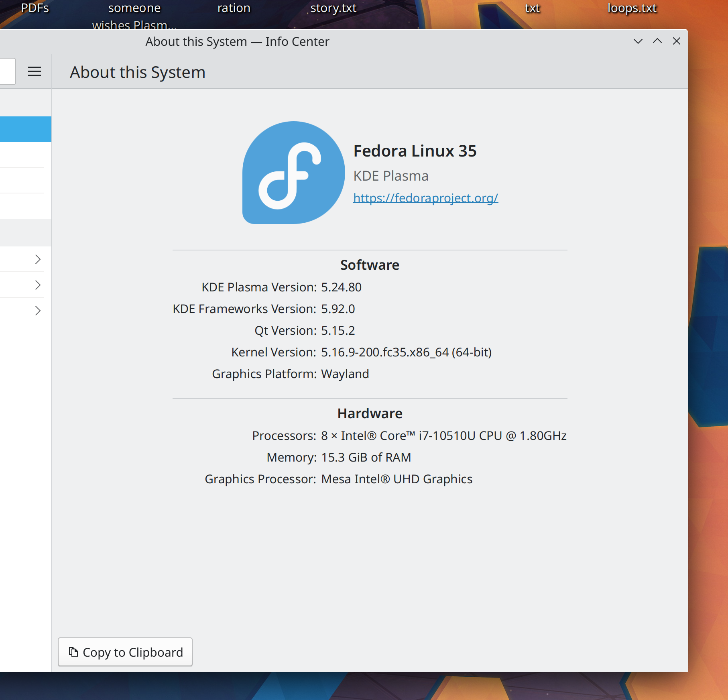This screenshot has height=700, width=728.
Task: Select the PDFs desktop folder
Action: [35, 8]
